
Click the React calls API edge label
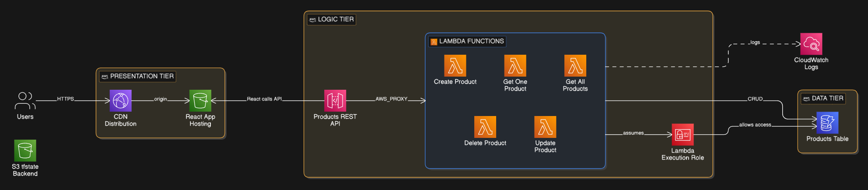click(x=264, y=99)
